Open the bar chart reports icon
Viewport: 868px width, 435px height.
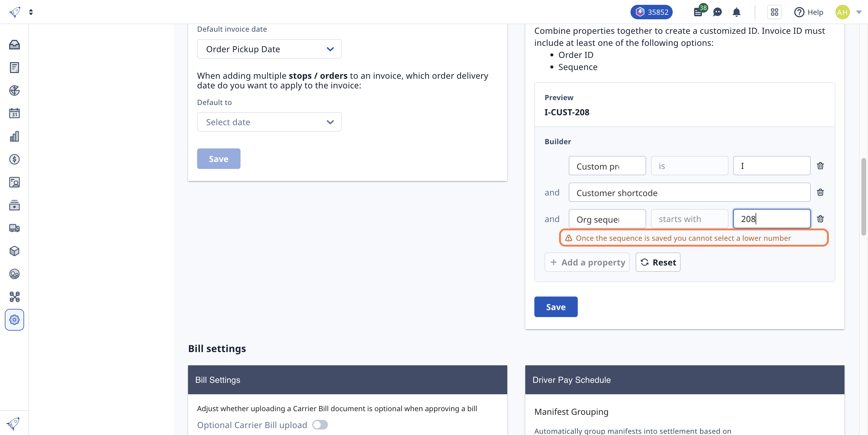14,136
